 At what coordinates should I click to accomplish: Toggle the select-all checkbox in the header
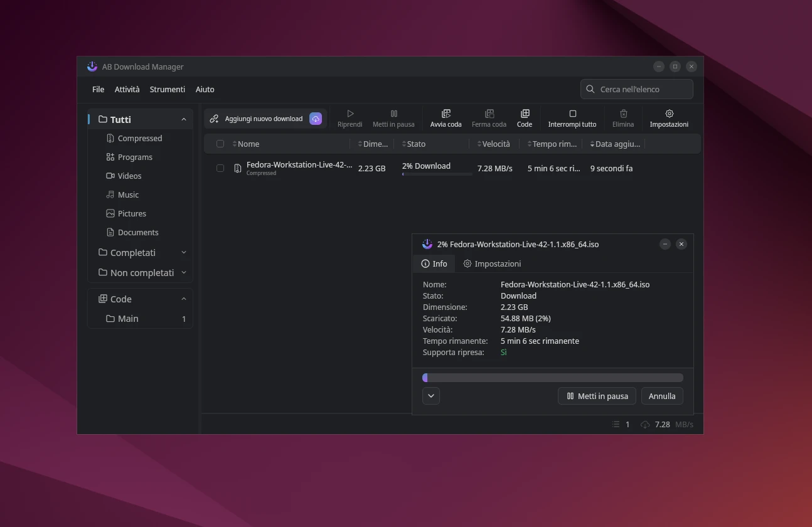click(x=220, y=144)
